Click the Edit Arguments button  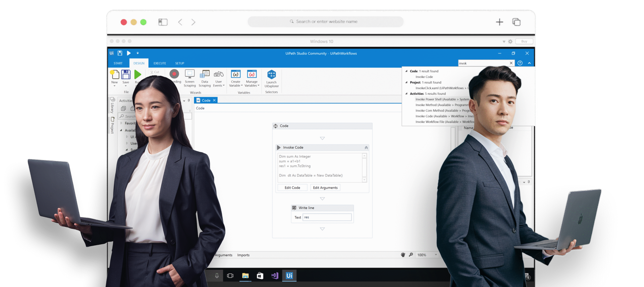tap(325, 188)
